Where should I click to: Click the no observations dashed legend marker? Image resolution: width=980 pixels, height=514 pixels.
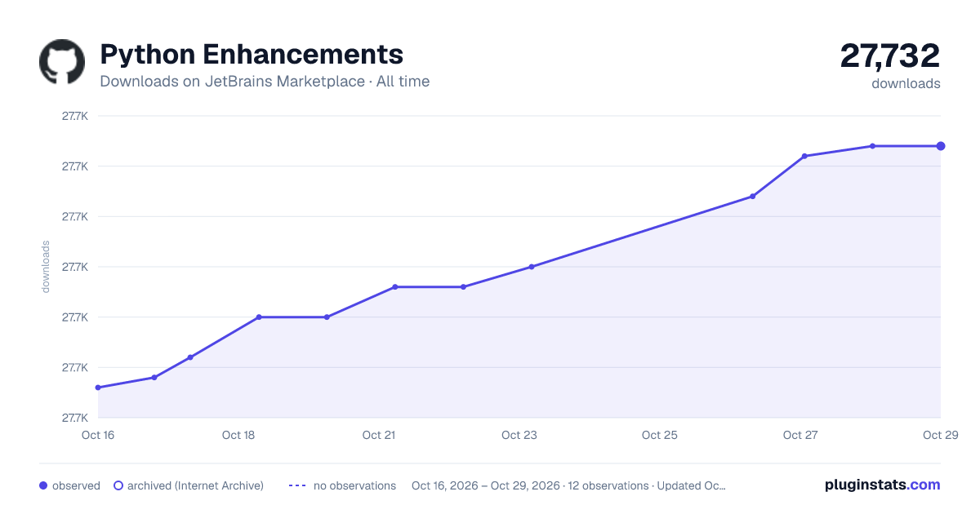point(297,485)
